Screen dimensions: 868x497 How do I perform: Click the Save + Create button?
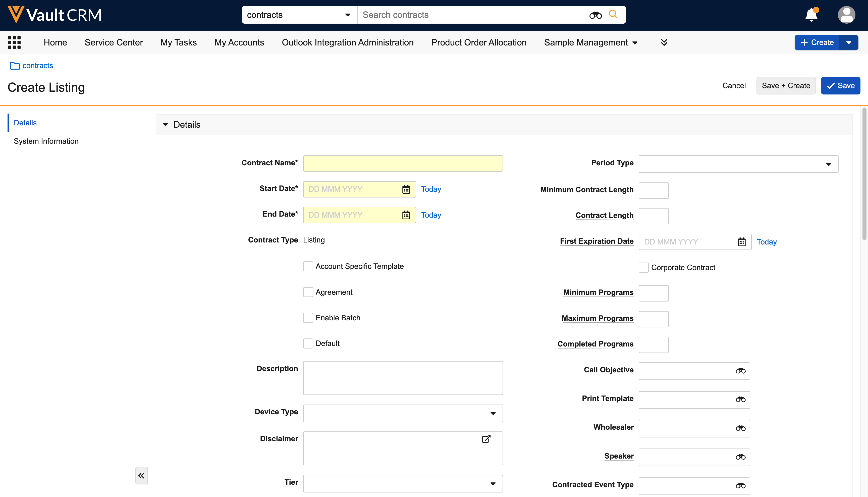tap(786, 86)
